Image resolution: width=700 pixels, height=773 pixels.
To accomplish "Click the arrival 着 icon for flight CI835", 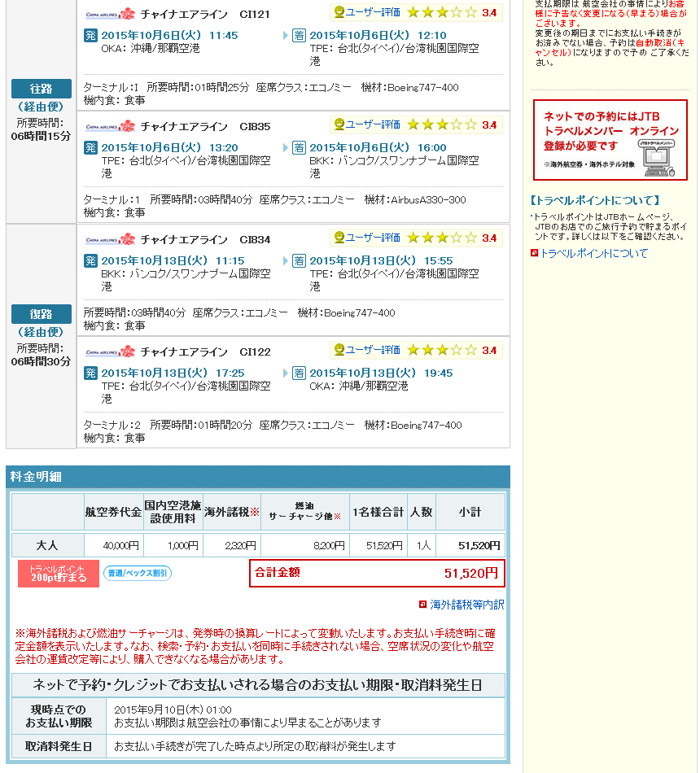I will click(299, 147).
